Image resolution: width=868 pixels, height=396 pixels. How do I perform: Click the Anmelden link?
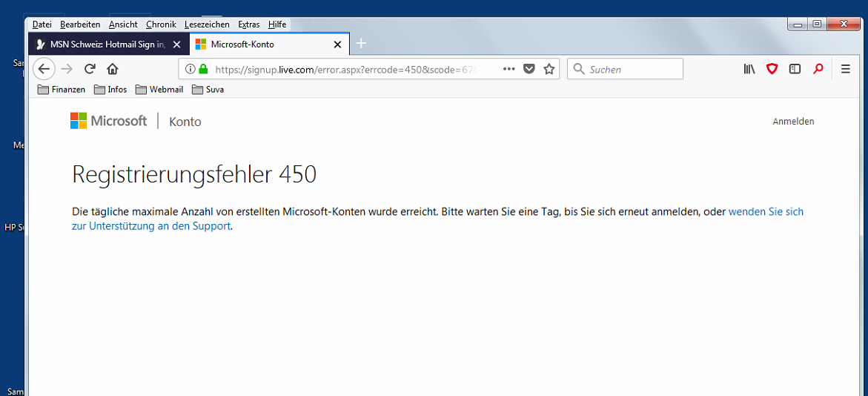tap(793, 122)
